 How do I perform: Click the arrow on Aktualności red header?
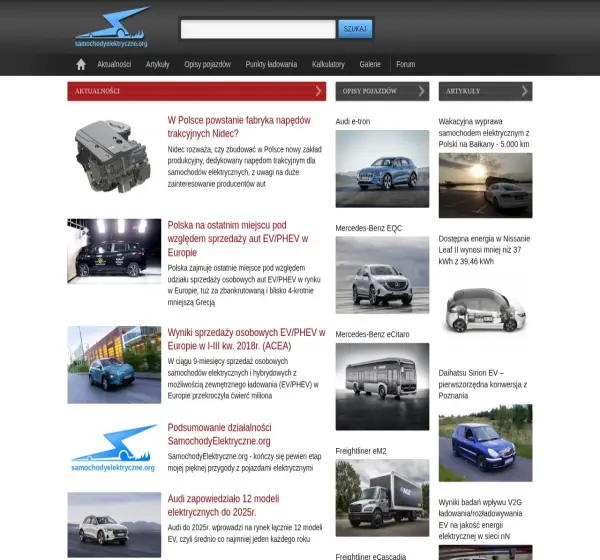pos(318,91)
